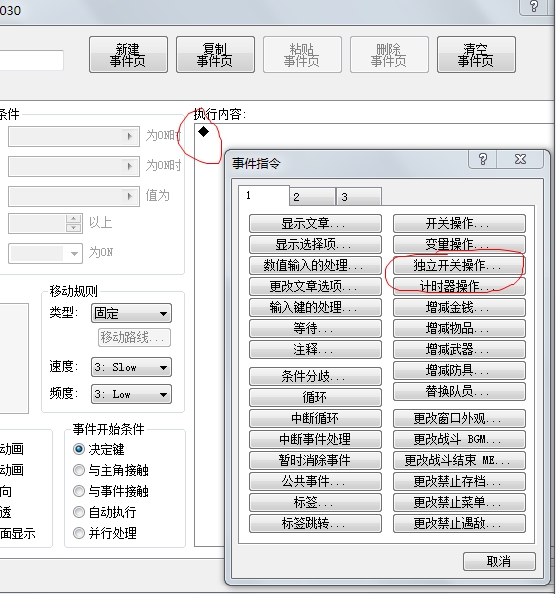Open the 频度 dropdown showing 3: Low
The height and width of the screenshot is (594, 556).
point(131,394)
